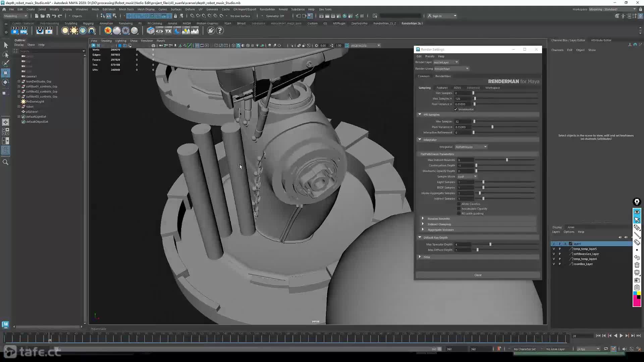Click the star material shelf icon
This screenshot has height=362, width=644.
(x=108, y=31)
